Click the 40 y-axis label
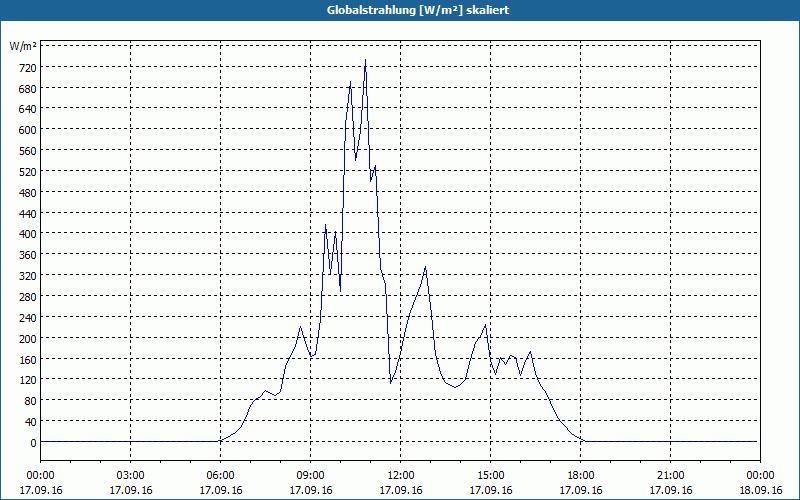This screenshot has height=500, width=800. [31, 422]
